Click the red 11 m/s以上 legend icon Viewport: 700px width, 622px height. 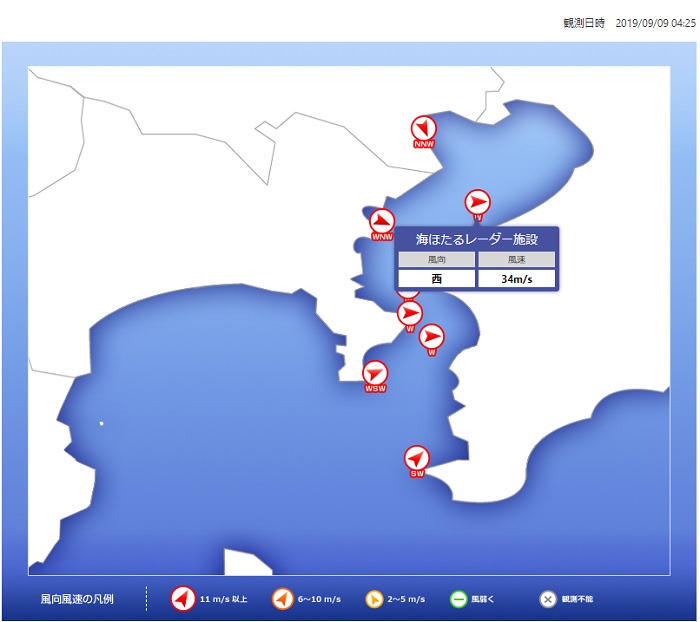[182, 599]
